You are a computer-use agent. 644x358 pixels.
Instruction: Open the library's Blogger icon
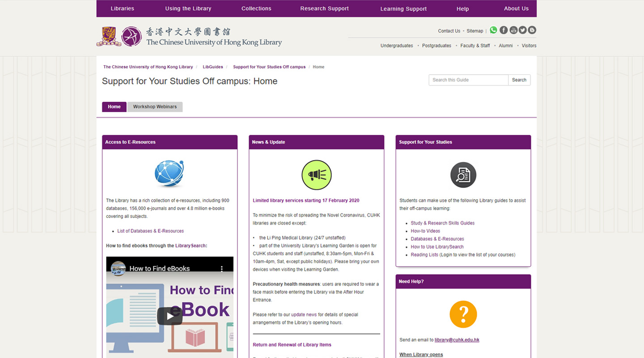click(x=532, y=30)
